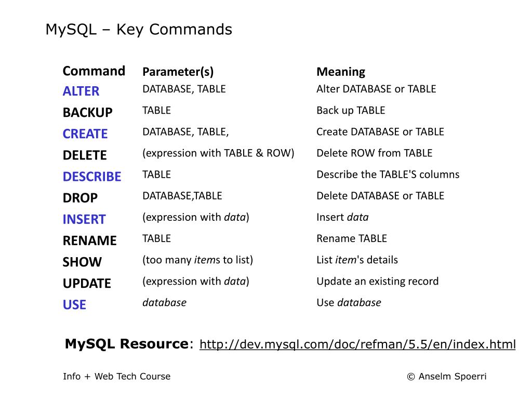The width and height of the screenshot is (532, 399).
Task: Click the slide title 'MySQL – Key Commands'
Action: tap(139, 30)
